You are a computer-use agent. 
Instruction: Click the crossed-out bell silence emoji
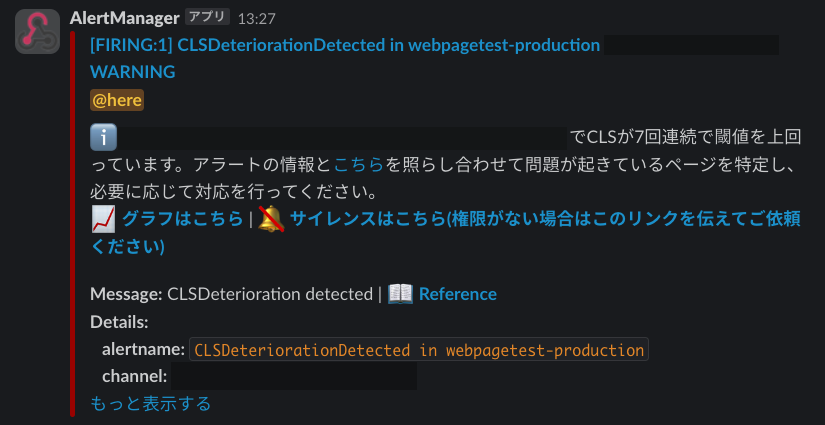coord(271,219)
